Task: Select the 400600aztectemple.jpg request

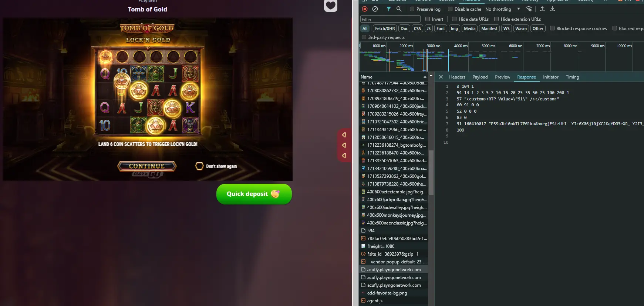Action: pyautogui.click(x=394, y=192)
